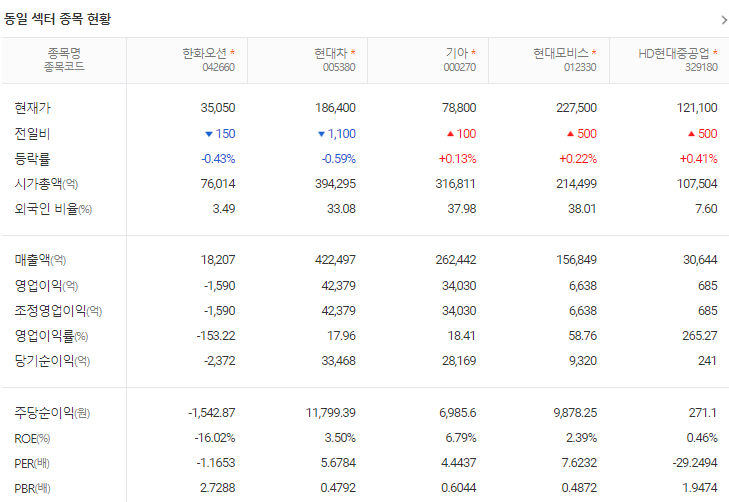Viewport: 729px width, 502px height.
Task: Click the 주당순이익(원) row label
Action: (x=52, y=413)
